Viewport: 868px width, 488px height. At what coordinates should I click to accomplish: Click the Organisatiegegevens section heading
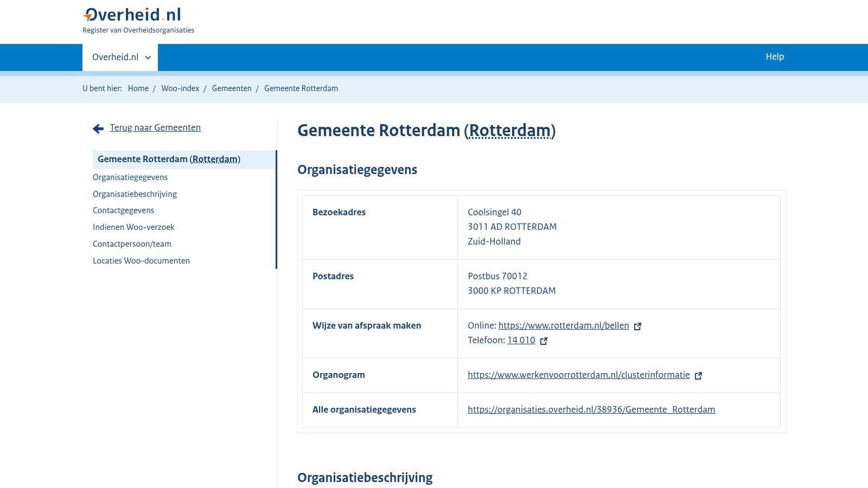(357, 170)
